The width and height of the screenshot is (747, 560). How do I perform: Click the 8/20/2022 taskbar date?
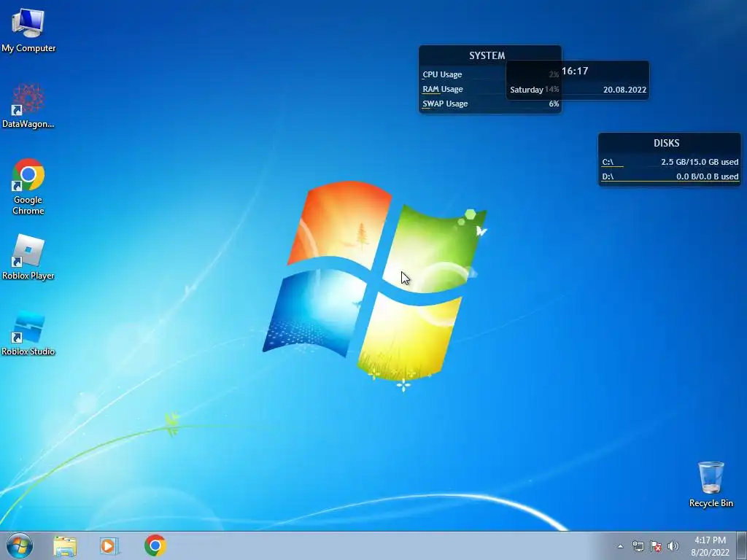tap(710, 553)
